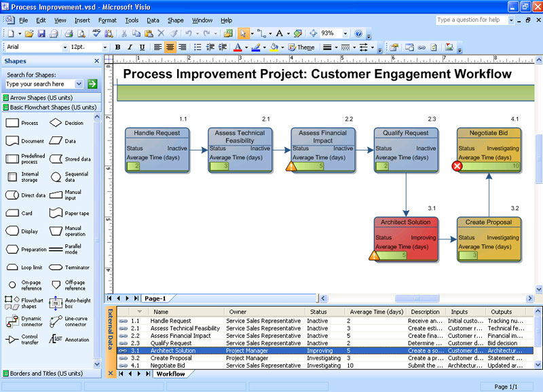
Task: Pick the Dynamic connector shape
Action: 12,321
